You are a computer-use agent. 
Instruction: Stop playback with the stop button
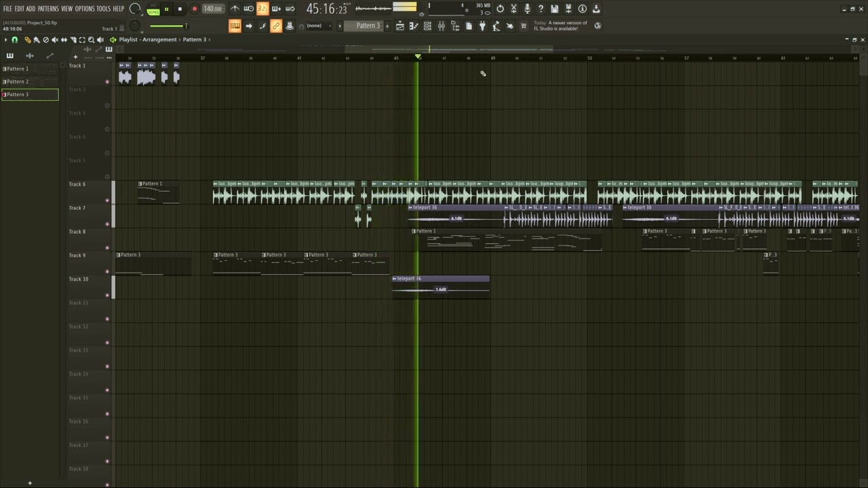click(180, 9)
